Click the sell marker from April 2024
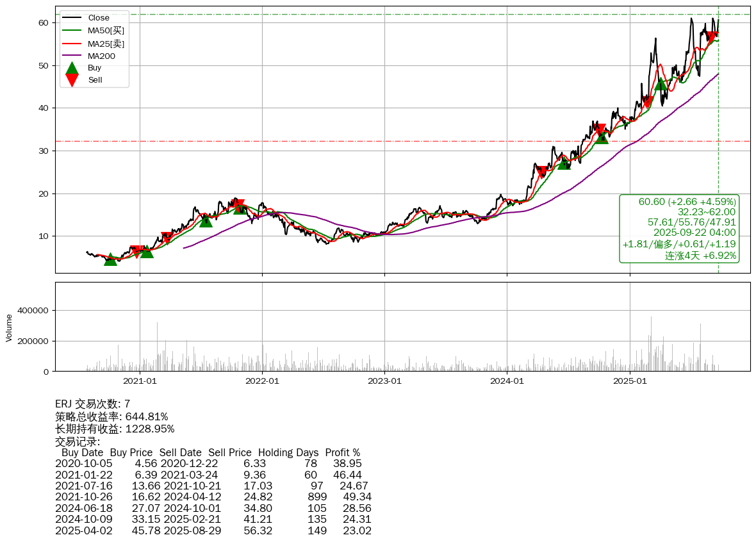Viewport: 756px width, 542px height. (x=542, y=172)
